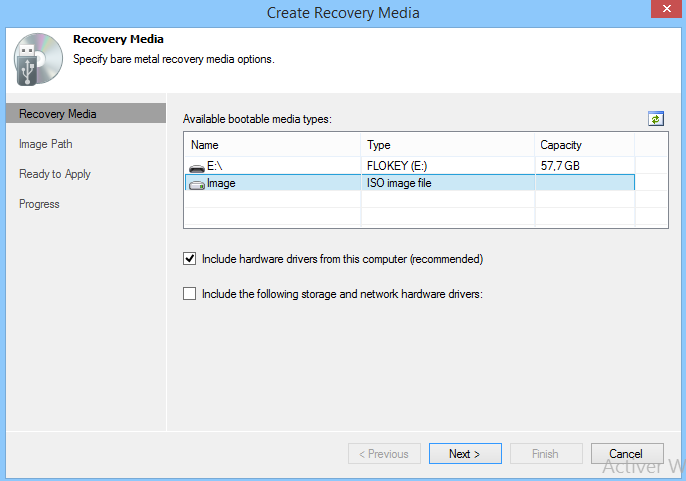Select the Recovery Media step
Image resolution: width=686 pixels, height=481 pixels.
(x=86, y=114)
